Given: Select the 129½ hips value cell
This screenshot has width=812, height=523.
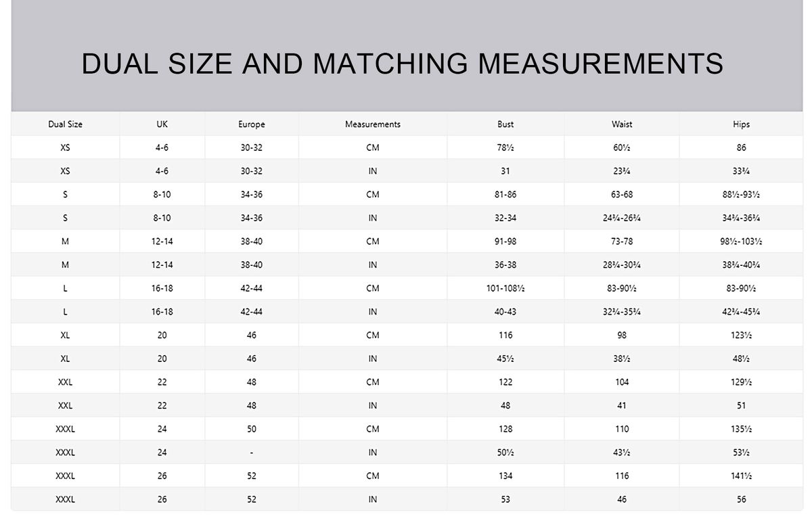Looking at the screenshot, I should click(741, 382).
